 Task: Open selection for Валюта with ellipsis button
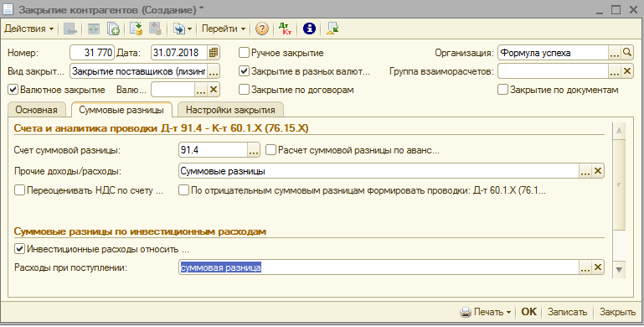[x=201, y=90]
